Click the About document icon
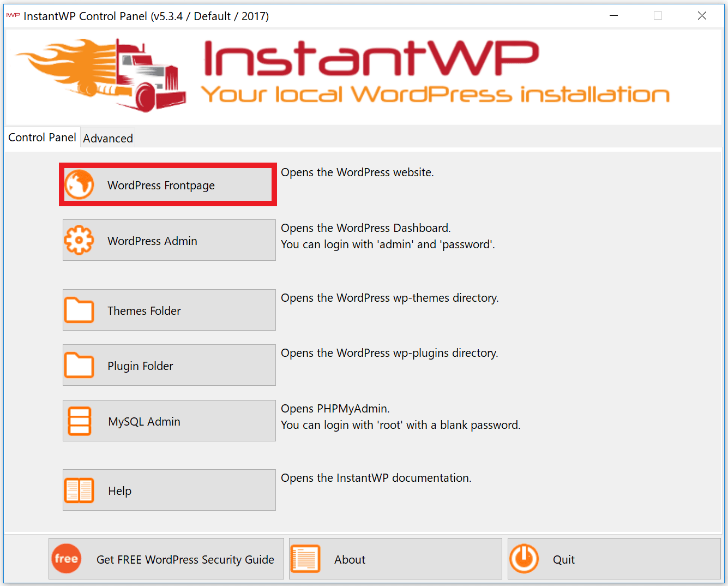The width and height of the screenshot is (728, 586). pos(305,559)
